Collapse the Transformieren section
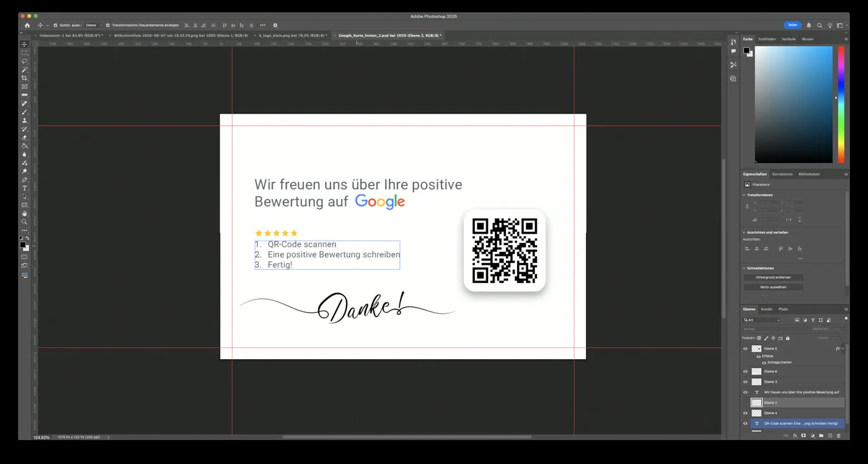Screen dimensions: 868x464 pos(744,195)
